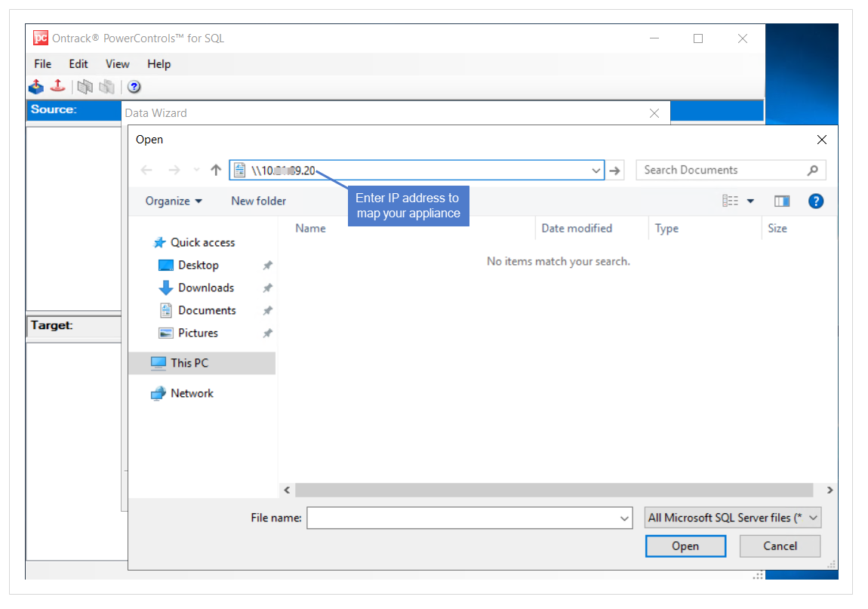
Task: Click the horizontal scrollbar right arrow
Action: point(830,490)
